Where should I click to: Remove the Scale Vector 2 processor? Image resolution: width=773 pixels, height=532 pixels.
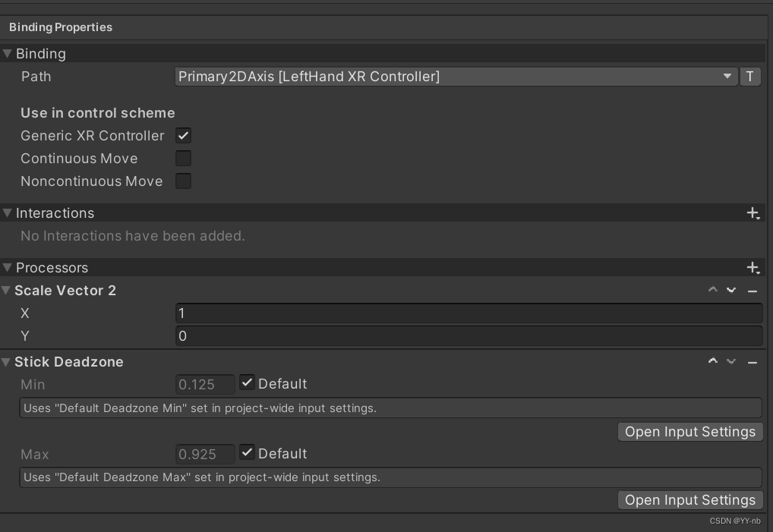[x=752, y=291]
